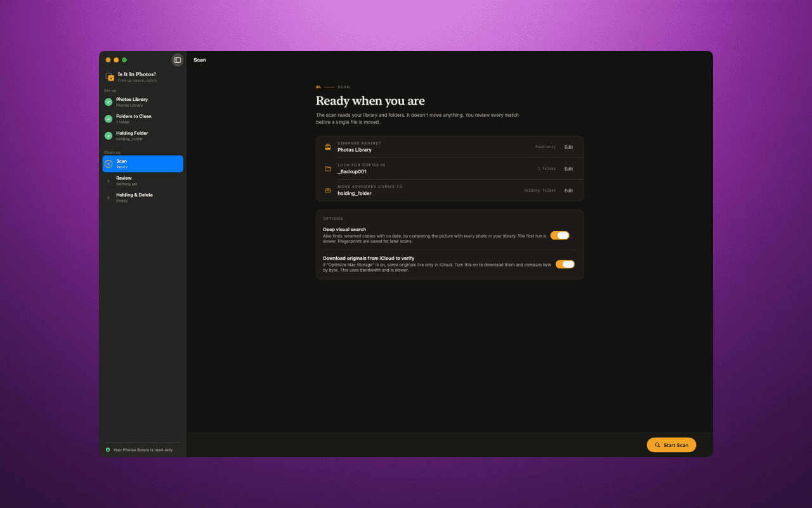The height and width of the screenshot is (508, 812).
Task: Click Your Photos library is read-only text
Action: coord(143,450)
